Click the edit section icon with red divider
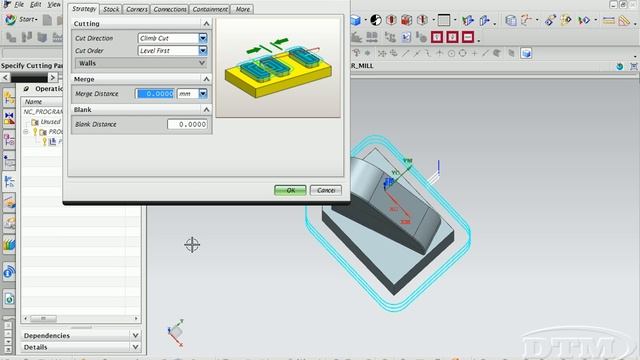Image resolution: width=640 pixels, height=360 pixels. point(422,20)
